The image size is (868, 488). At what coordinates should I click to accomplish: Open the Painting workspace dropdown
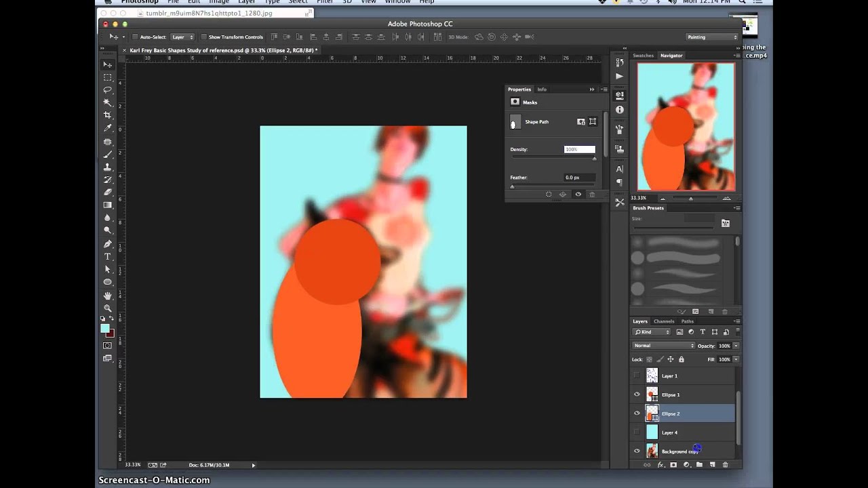click(711, 37)
